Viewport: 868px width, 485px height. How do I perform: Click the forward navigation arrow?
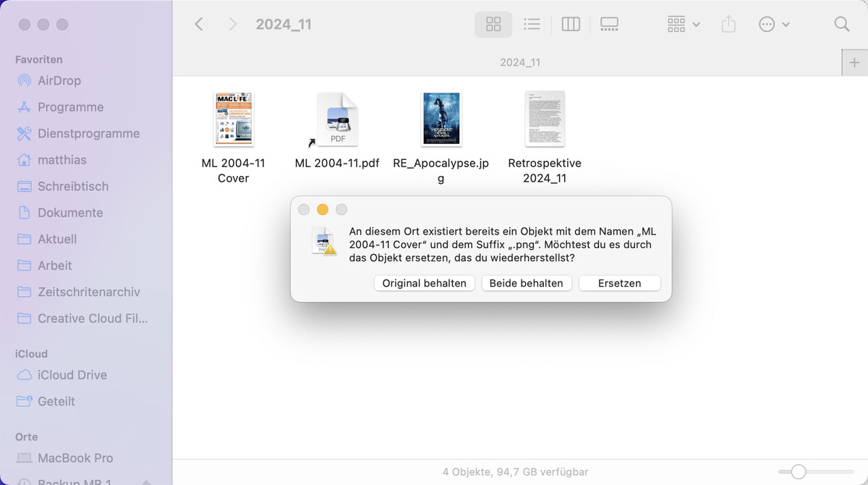pos(231,24)
